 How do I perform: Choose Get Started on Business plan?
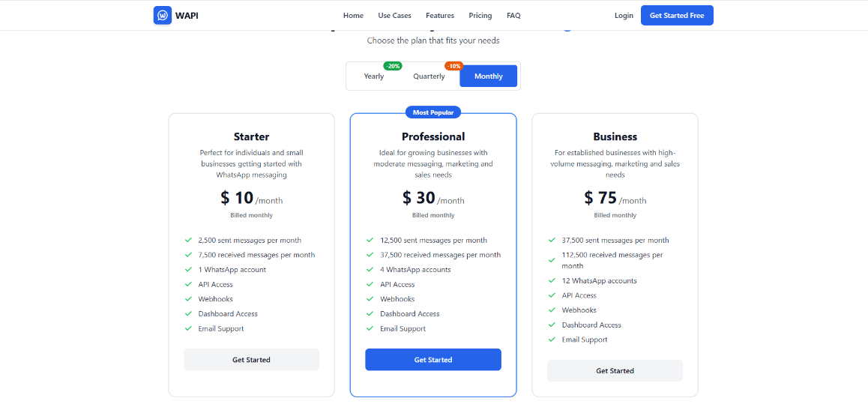click(615, 370)
